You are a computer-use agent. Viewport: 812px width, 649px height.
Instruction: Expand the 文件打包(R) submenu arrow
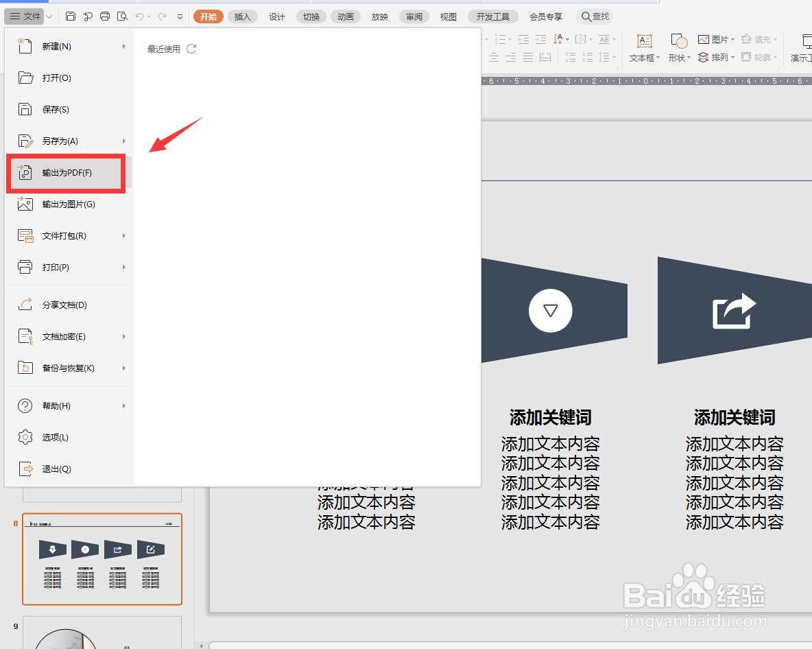[123, 236]
